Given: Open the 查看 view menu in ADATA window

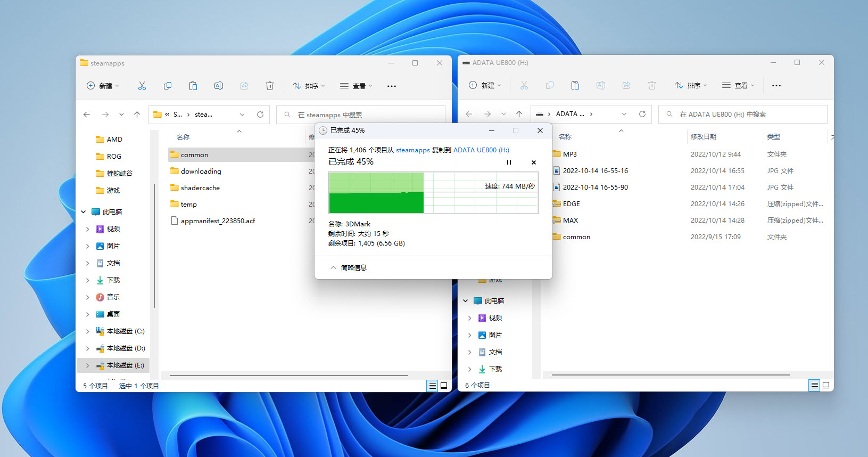Looking at the screenshot, I should tap(738, 85).
